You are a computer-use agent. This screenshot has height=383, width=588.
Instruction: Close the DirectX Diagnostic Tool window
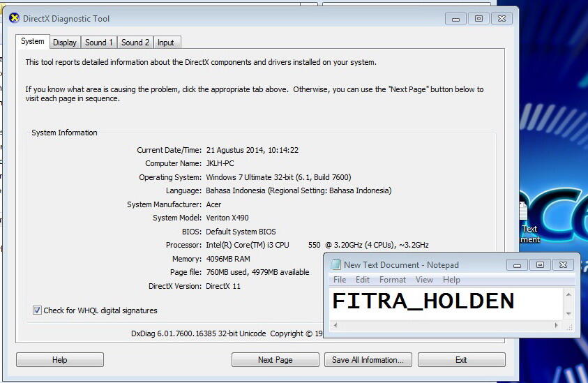(x=502, y=18)
